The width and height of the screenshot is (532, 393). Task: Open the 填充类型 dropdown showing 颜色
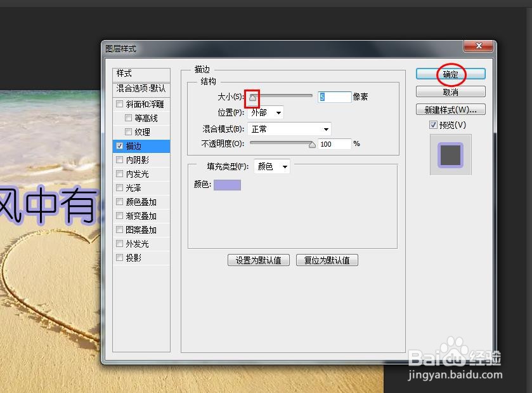click(272, 166)
